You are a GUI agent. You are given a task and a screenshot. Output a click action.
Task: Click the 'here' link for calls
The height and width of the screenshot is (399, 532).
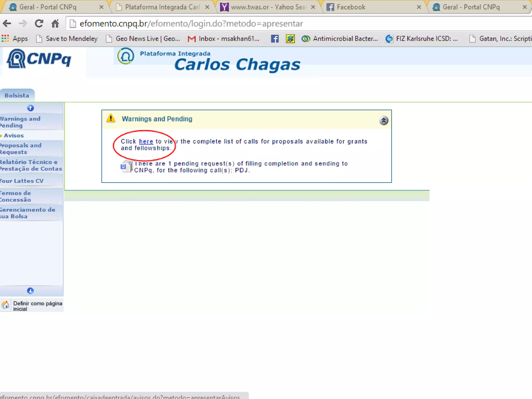click(146, 141)
